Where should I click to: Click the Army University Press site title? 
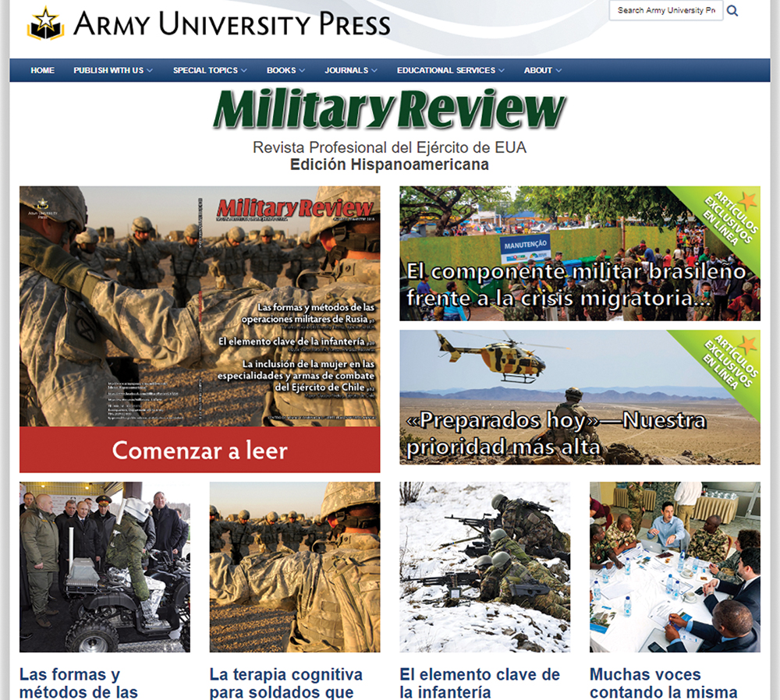pos(232,24)
